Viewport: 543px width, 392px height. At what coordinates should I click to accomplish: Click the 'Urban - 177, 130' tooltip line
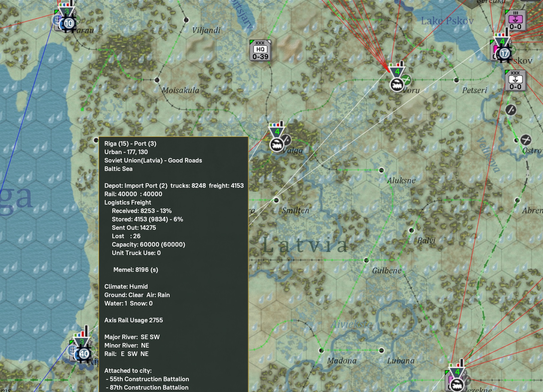coord(126,152)
